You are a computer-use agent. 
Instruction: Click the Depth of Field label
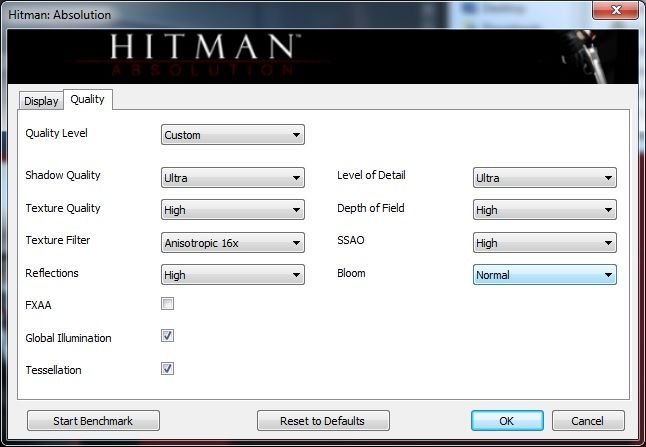tap(371, 208)
